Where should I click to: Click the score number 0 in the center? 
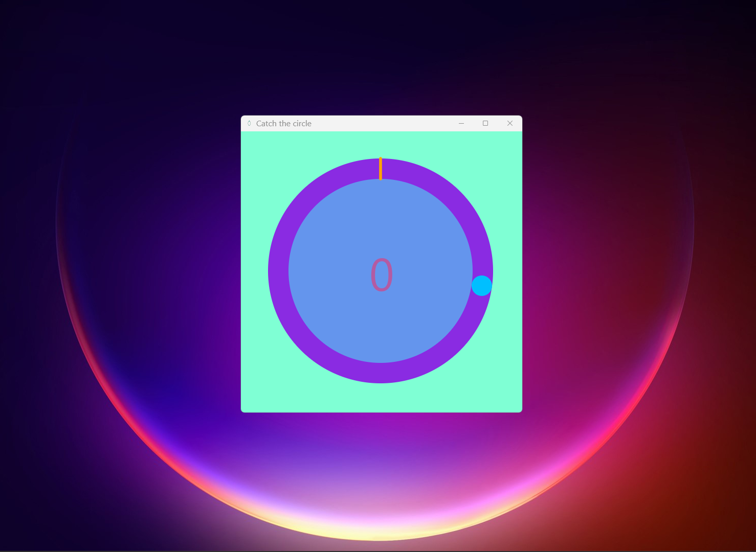click(382, 275)
